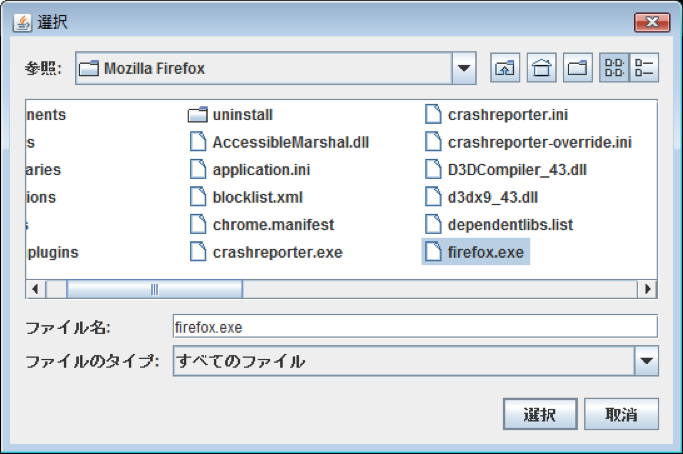
Task: Select dependentlibs.list file
Action: (498, 224)
